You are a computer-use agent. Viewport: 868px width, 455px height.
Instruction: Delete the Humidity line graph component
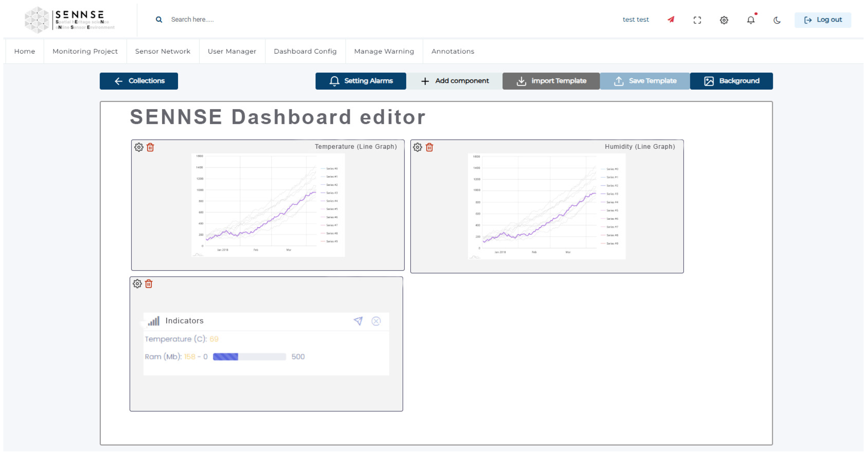click(x=429, y=147)
